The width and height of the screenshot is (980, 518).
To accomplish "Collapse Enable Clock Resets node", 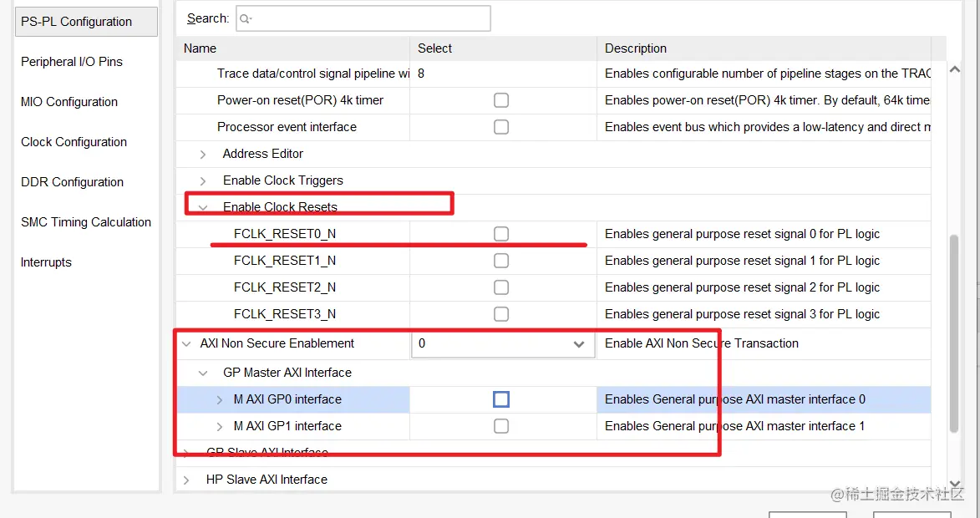I will coord(202,207).
